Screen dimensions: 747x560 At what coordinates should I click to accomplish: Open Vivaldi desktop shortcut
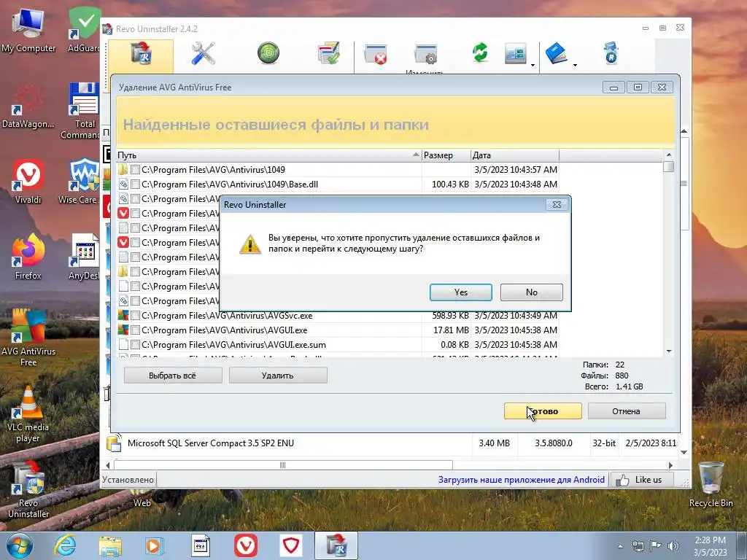click(x=28, y=182)
